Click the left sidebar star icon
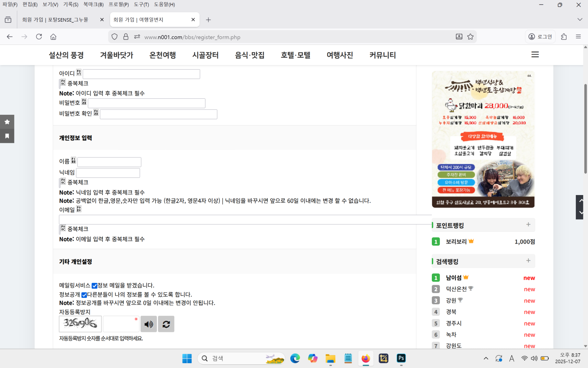This screenshot has width=588, height=368. (x=7, y=122)
